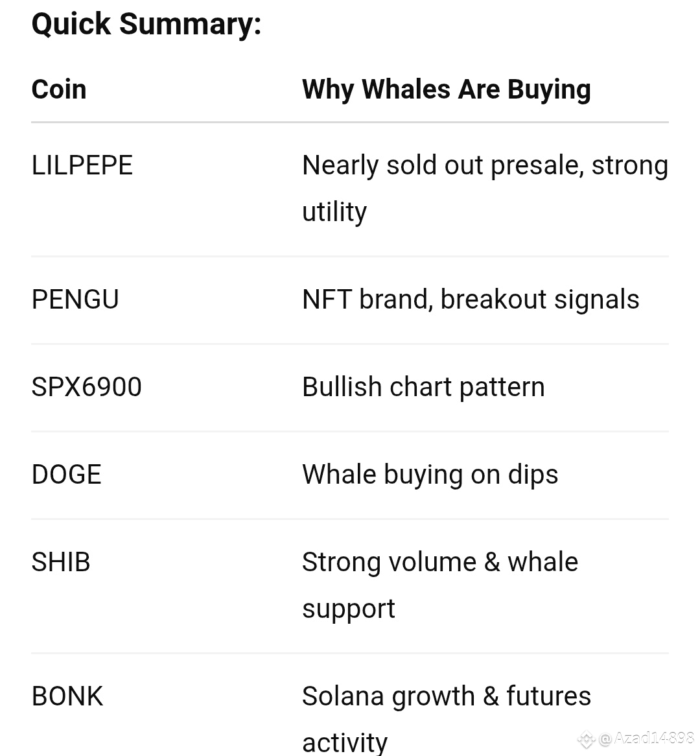700x756 pixels.
Task: Click the Quick Summary heading
Action: click(146, 24)
